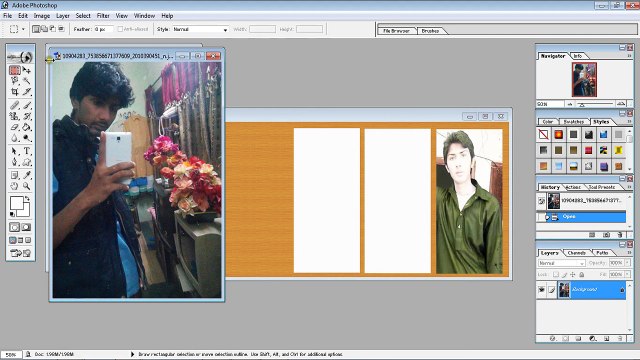Swap foreground and background colors
Screen dimensions: 640x360
coord(28,198)
